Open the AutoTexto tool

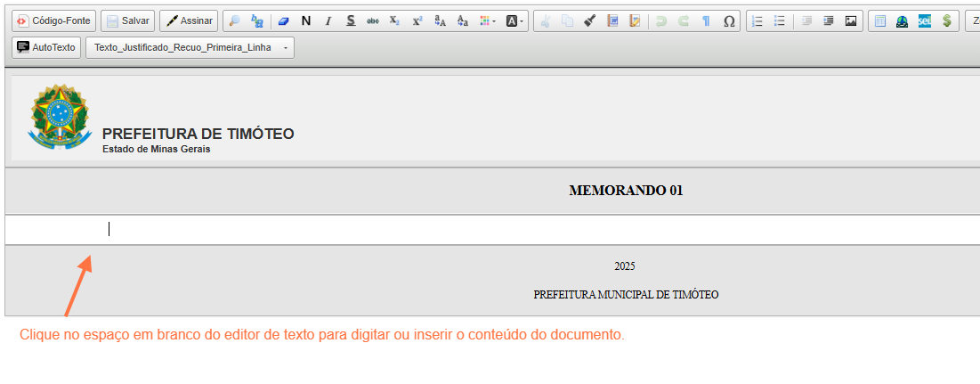point(46,47)
